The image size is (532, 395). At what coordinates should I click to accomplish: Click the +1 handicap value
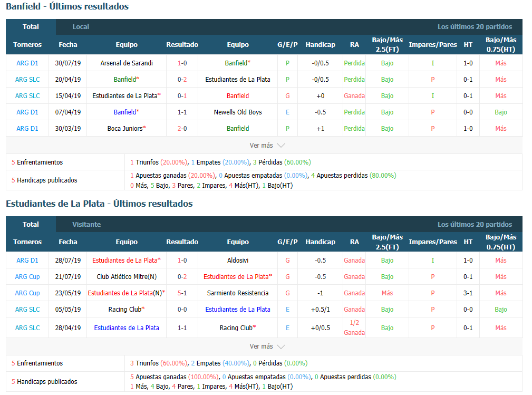click(320, 128)
